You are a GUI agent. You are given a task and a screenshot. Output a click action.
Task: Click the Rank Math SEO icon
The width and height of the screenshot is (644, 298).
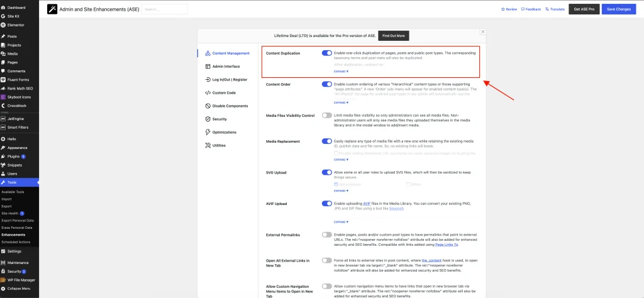pos(3,88)
